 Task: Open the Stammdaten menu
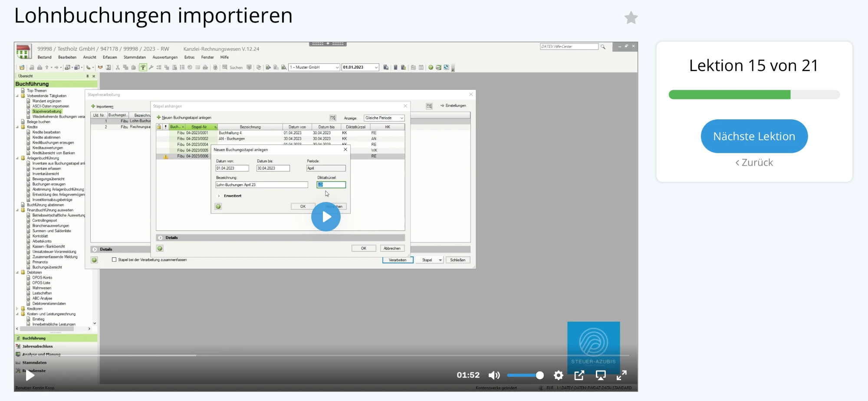tap(135, 57)
